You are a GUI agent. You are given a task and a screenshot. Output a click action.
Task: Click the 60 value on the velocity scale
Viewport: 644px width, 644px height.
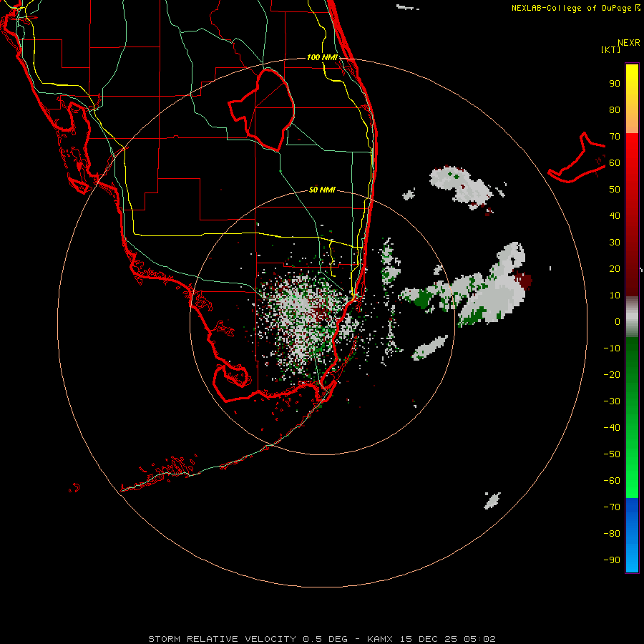(x=615, y=163)
